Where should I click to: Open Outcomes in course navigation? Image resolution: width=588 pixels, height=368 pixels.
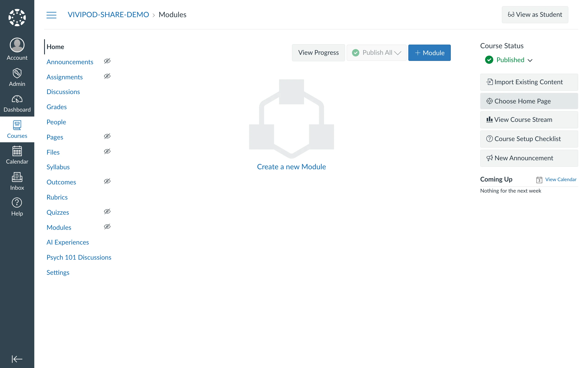point(61,182)
